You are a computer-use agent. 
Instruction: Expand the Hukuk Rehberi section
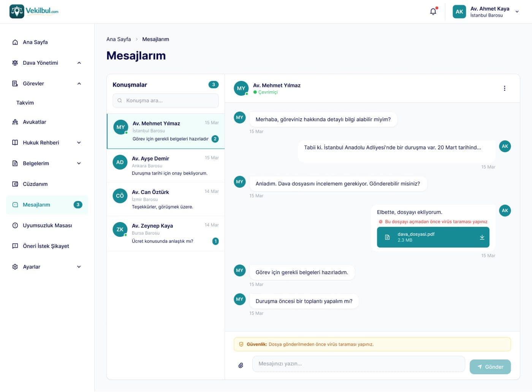(x=79, y=143)
